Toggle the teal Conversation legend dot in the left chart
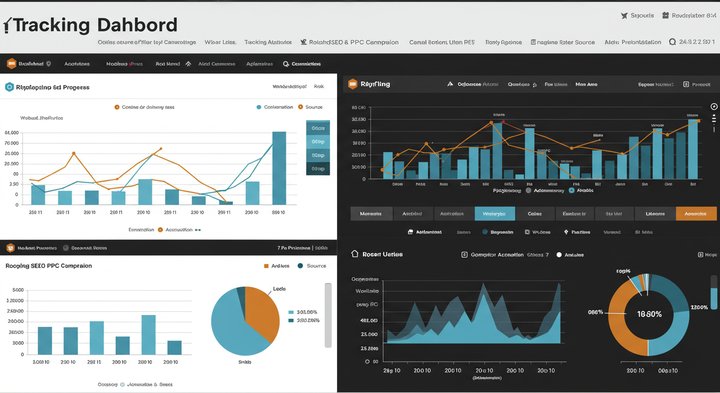The image size is (720, 393). click(x=259, y=107)
